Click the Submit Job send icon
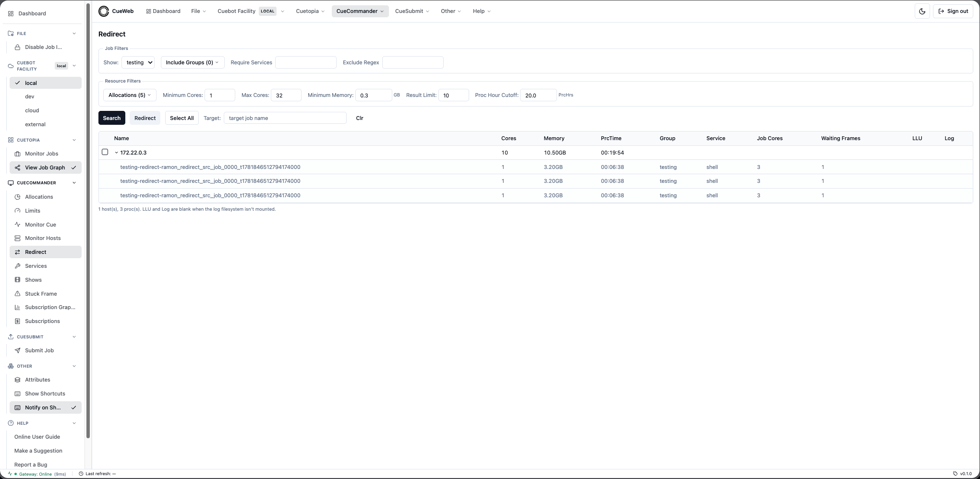This screenshot has height=479, width=980. tap(18, 350)
